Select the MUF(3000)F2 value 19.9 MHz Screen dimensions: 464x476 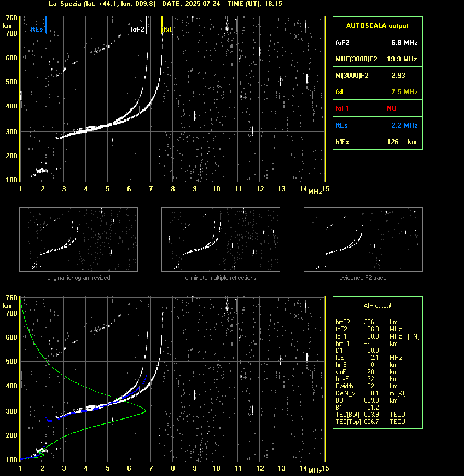(402, 59)
